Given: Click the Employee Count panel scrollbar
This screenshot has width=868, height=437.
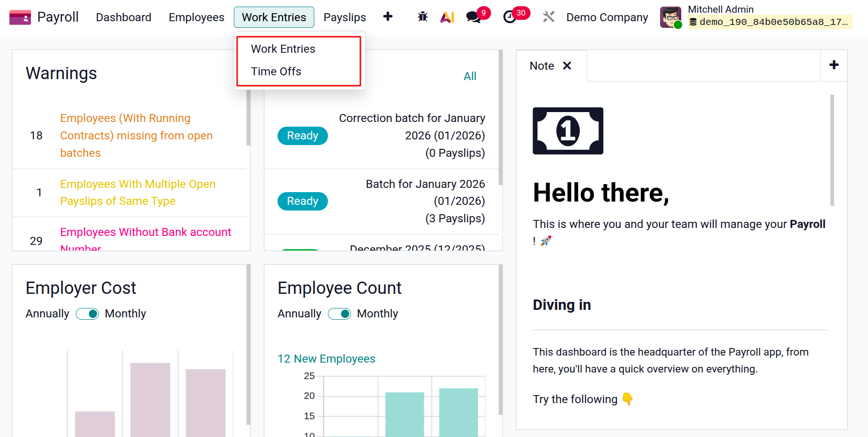Looking at the screenshot, I should 501,340.
